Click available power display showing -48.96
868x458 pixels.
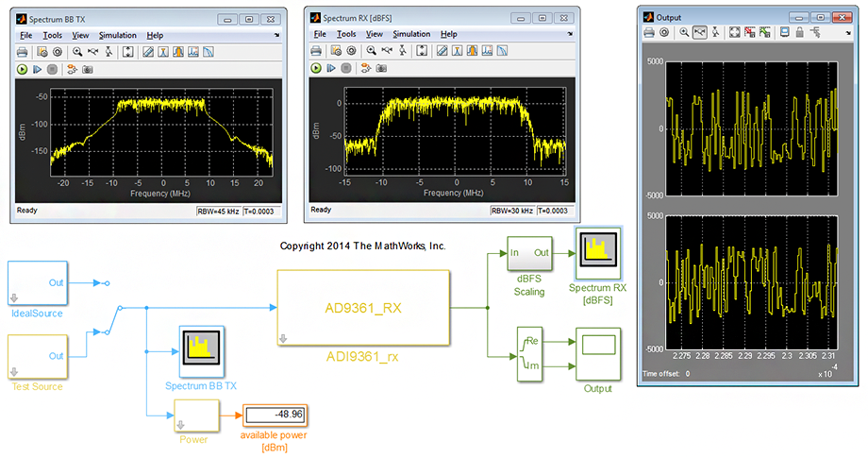pyautogui.click(x=275, y=415)
